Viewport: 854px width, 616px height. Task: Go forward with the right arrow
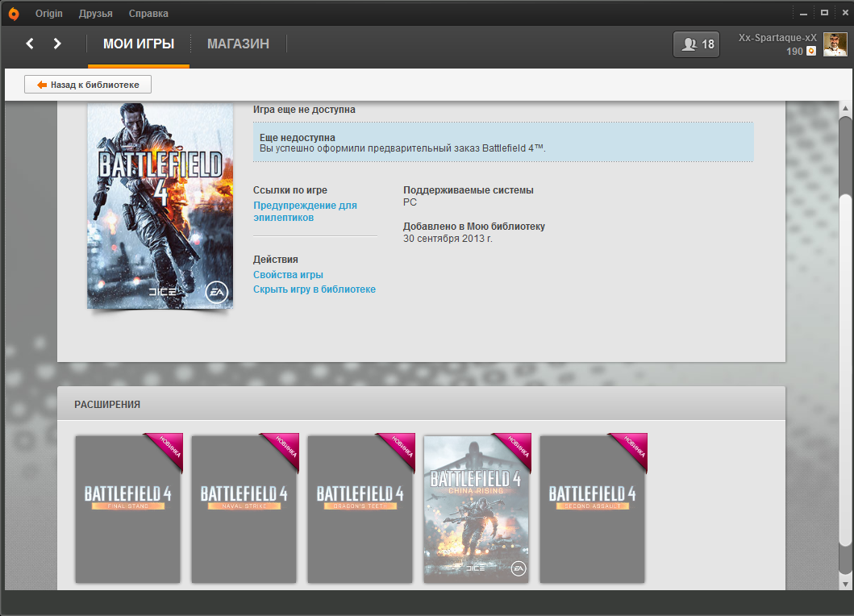pos(57,44)
